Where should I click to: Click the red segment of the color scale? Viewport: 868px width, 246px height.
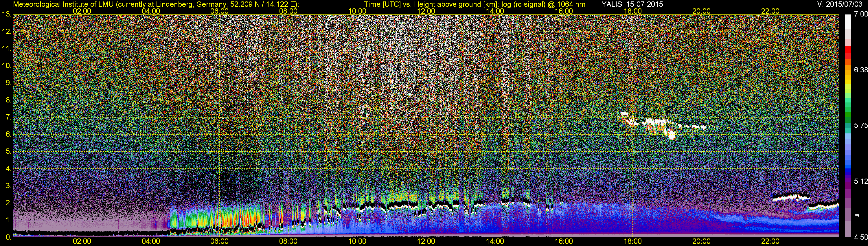coord(848,49)
